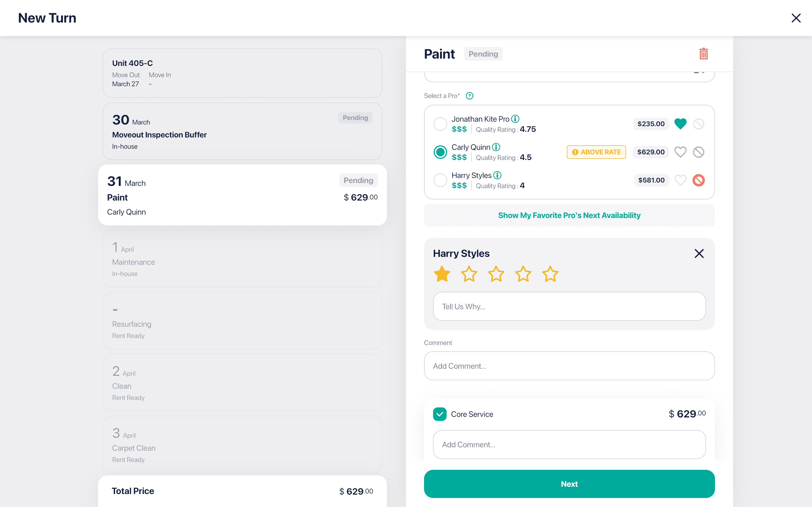This screenshot has height=507, width=812.
Task: Close the Harry Styles rating panel
Action: [x=699, y=253]
